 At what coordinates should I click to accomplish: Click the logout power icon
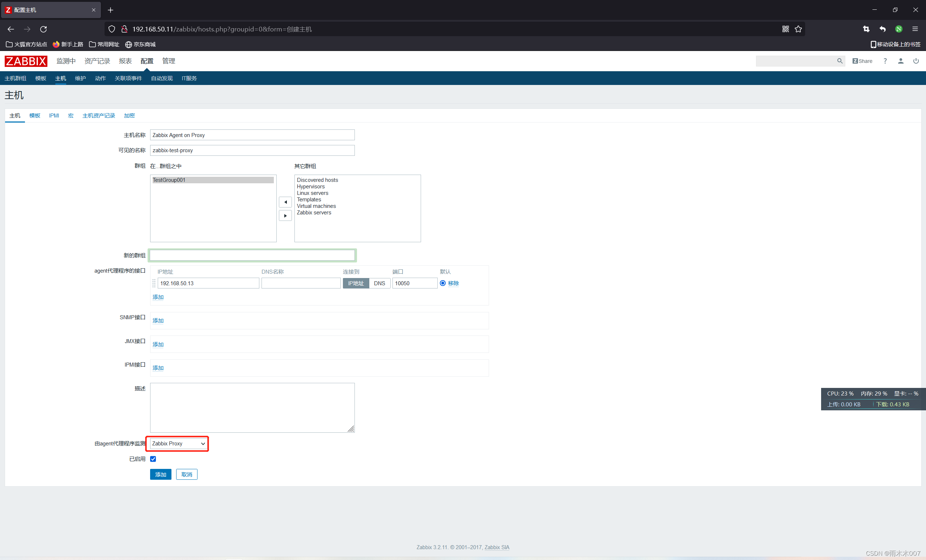click(916, 61)
